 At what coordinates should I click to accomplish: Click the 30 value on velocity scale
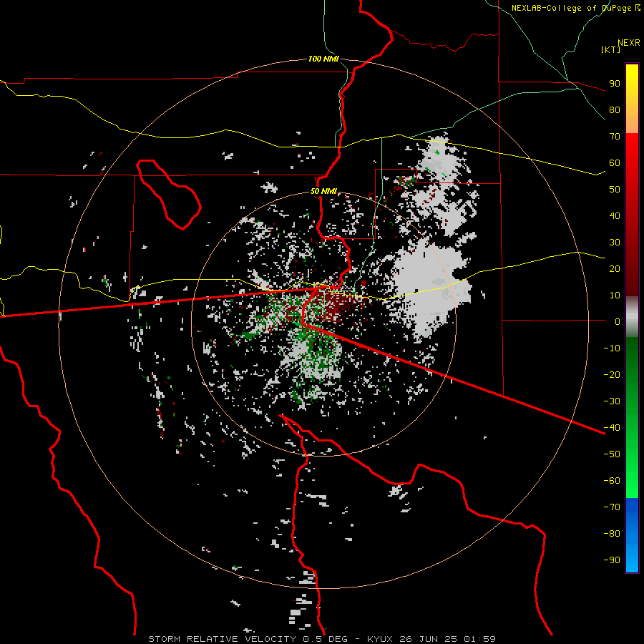tap(615, 243)
